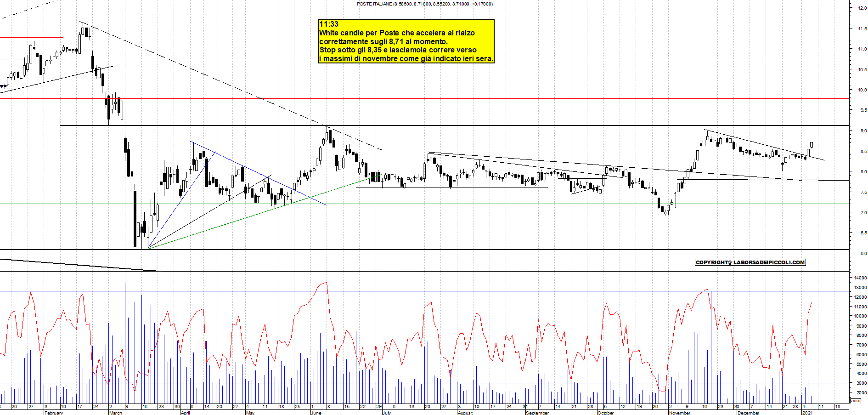Click the 6.5 price axis label
Image resolution: width=868 pixels, height=415 pixels.
point(863,233)
